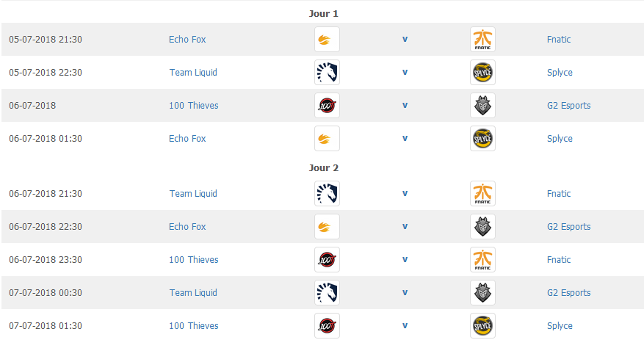Click Team Liquid logo in 05-07-2018 22:30 match

(327, 72)
